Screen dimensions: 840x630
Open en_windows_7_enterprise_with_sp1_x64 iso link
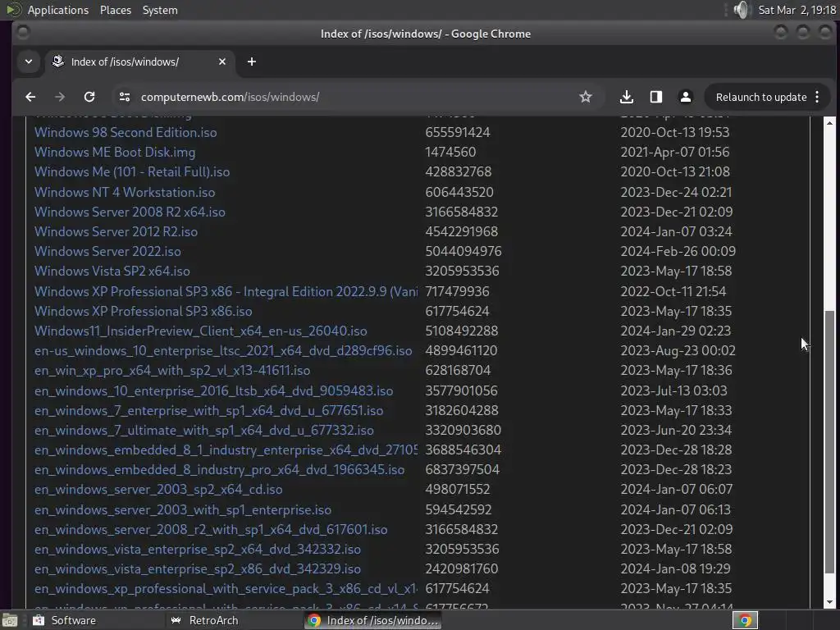[208, 411]
